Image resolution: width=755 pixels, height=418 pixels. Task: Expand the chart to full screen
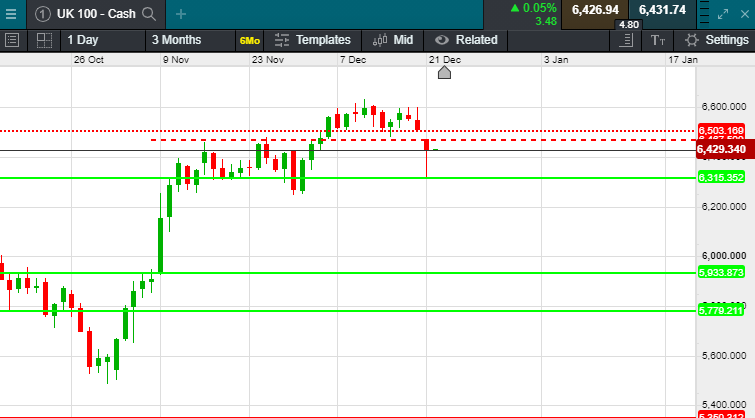coord(723,14)
